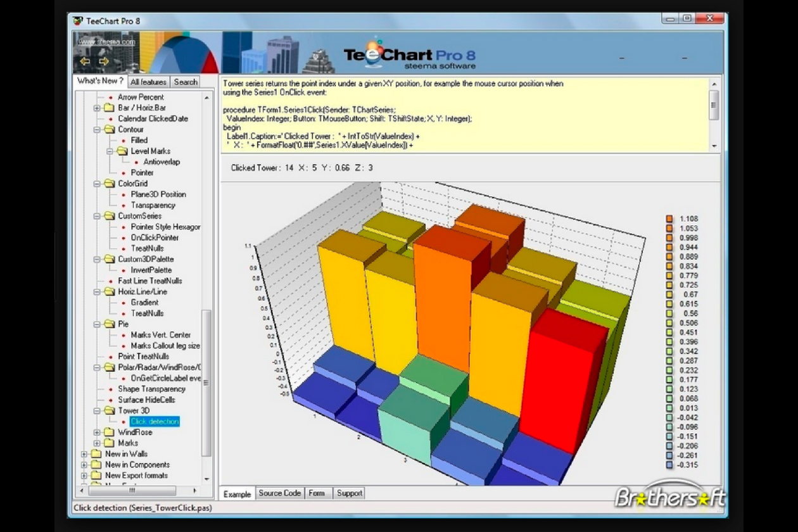The height and width of the screenshot is (532, 798).
Task: Open the www.steema.com link
Action: point(106,42)
